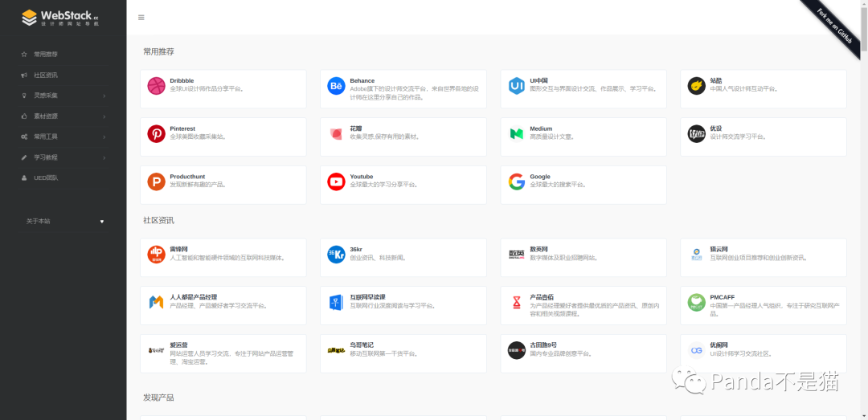Click the 站酷 logo icon
This screenshot has width=868, height=420.
click(696, 86)
